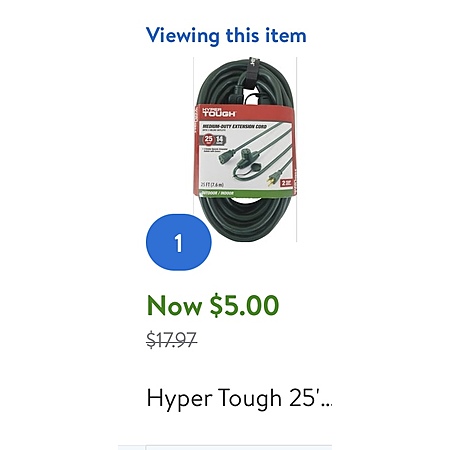Click the partial box below the title

(239, 447)
